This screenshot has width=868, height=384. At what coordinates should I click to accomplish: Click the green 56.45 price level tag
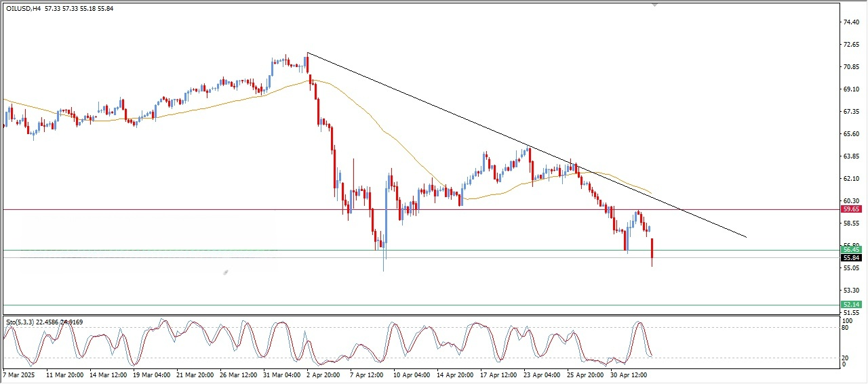coord(851,250)
